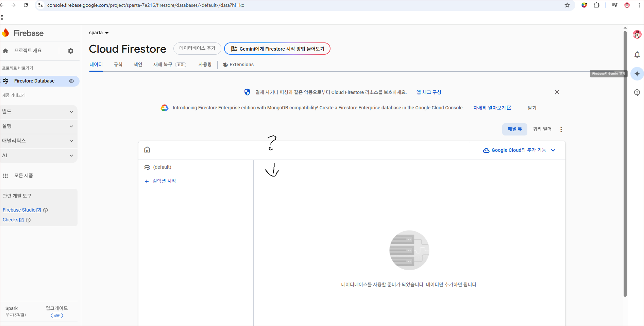Viewport: 644px width, 326px height.
Task: Open notifications bell icon
Action: (x=637, y=55)
